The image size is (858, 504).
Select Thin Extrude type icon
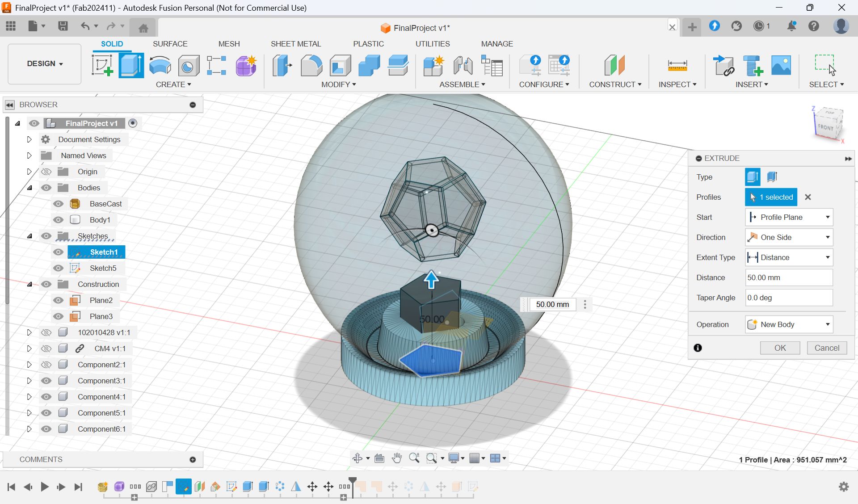772,177
